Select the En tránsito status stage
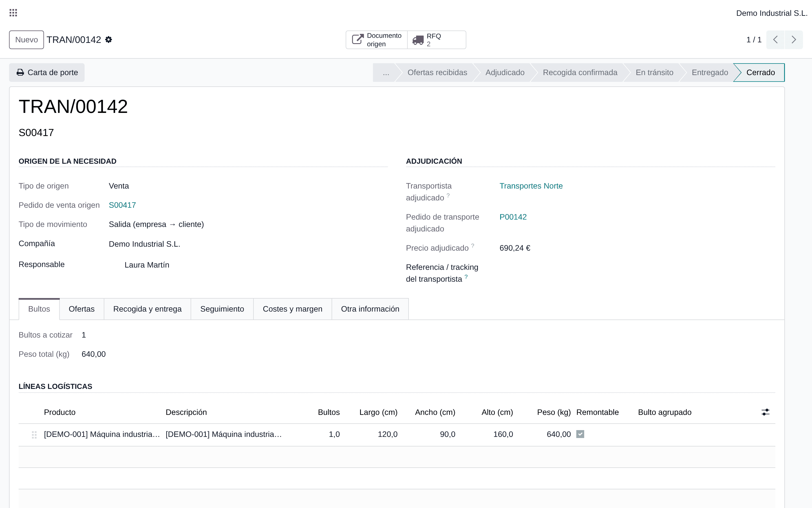 [x=654, y=73]
